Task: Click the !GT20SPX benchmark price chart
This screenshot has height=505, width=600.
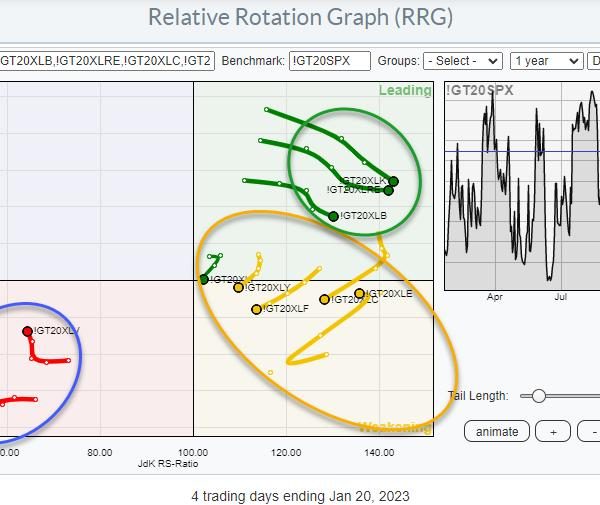Action: (x=522, y=186)
